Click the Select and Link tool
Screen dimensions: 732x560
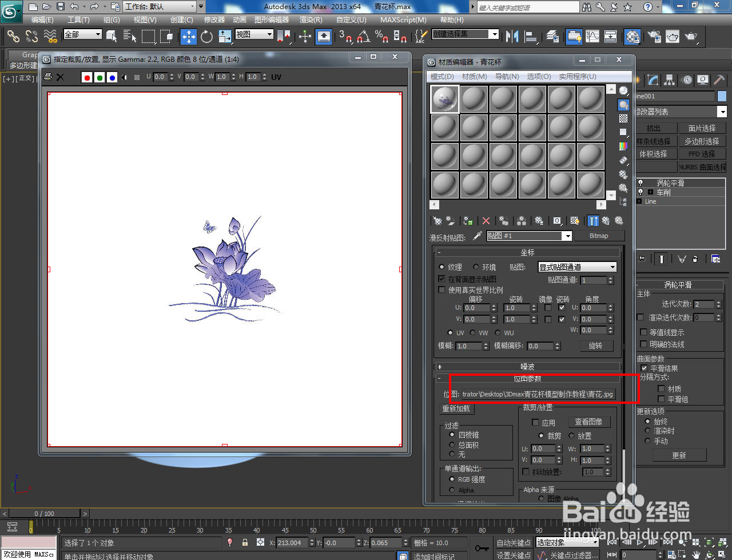pos(13,37)
